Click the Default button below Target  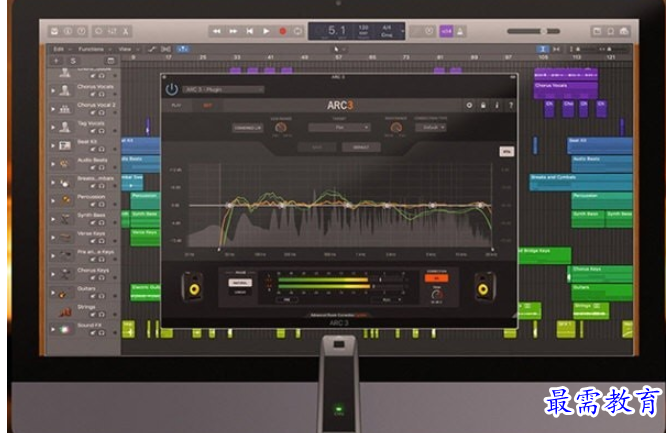point(361,147)
